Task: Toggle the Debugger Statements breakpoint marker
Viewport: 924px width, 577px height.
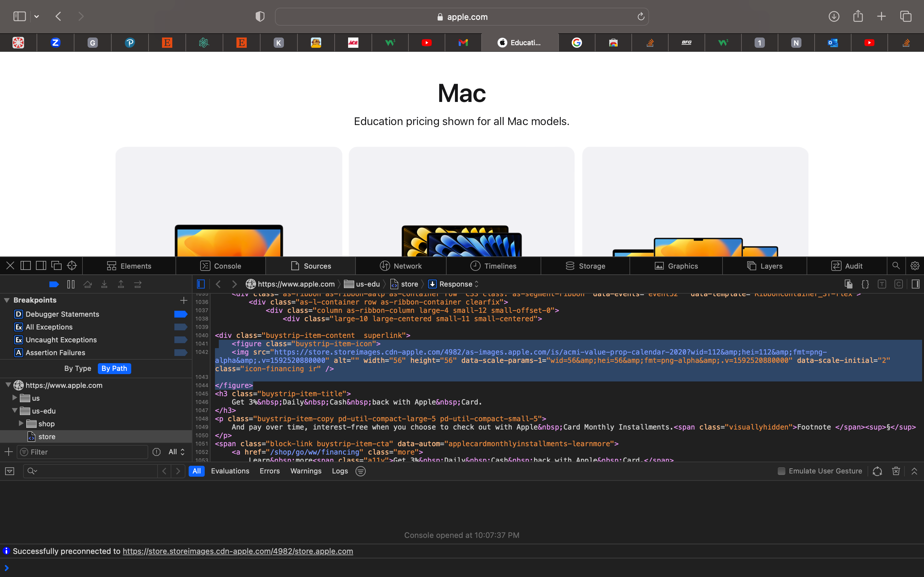Action: [180, 314]
